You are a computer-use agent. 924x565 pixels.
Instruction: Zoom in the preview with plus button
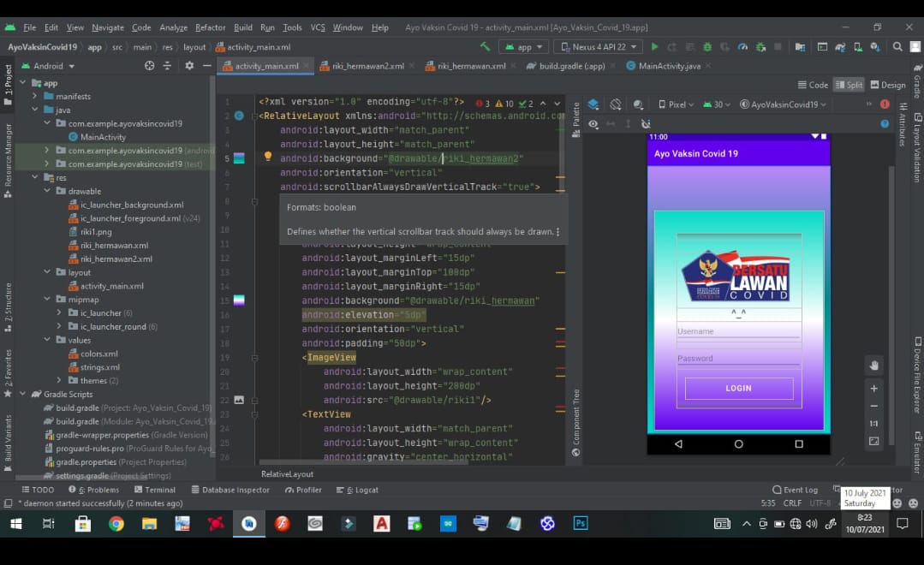(x=873, y=389)
